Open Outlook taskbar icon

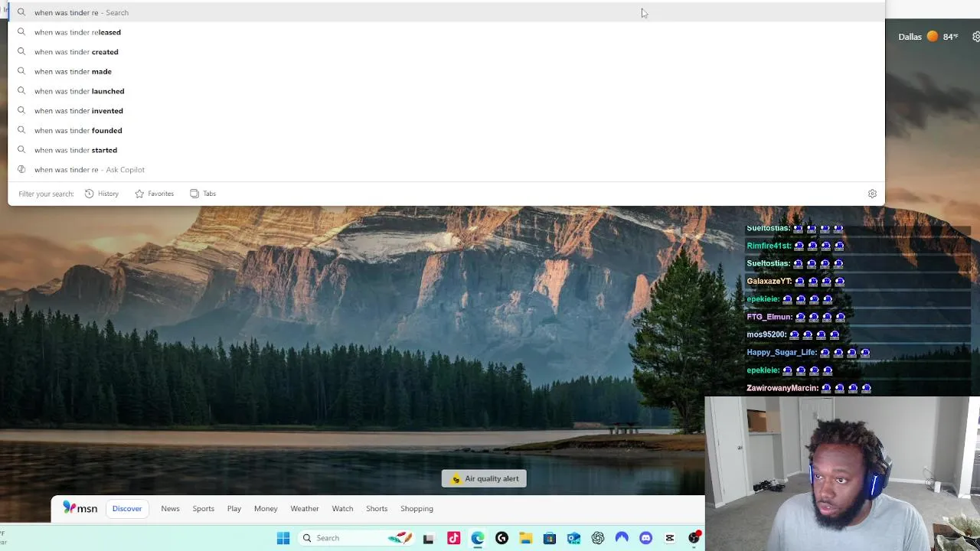click(573, 538)
